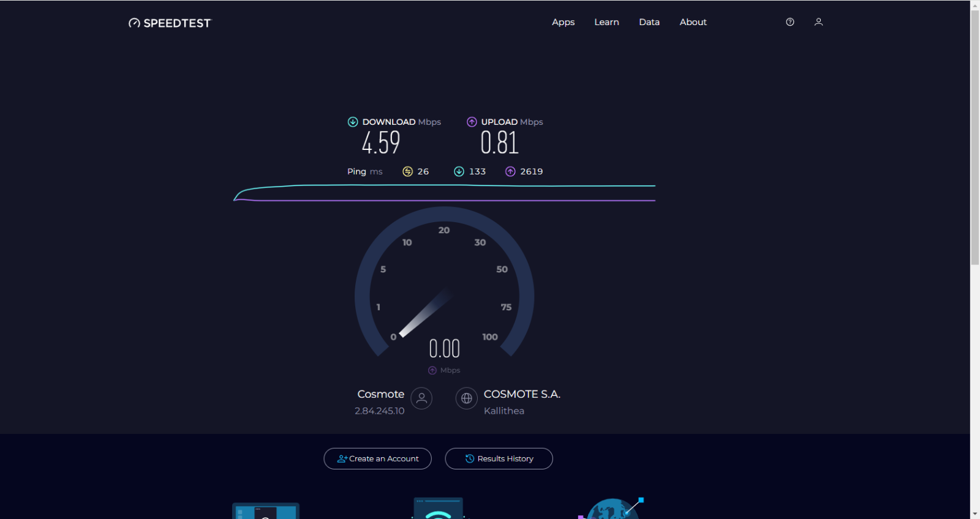Click the Ping ms label

coord(364,171)
